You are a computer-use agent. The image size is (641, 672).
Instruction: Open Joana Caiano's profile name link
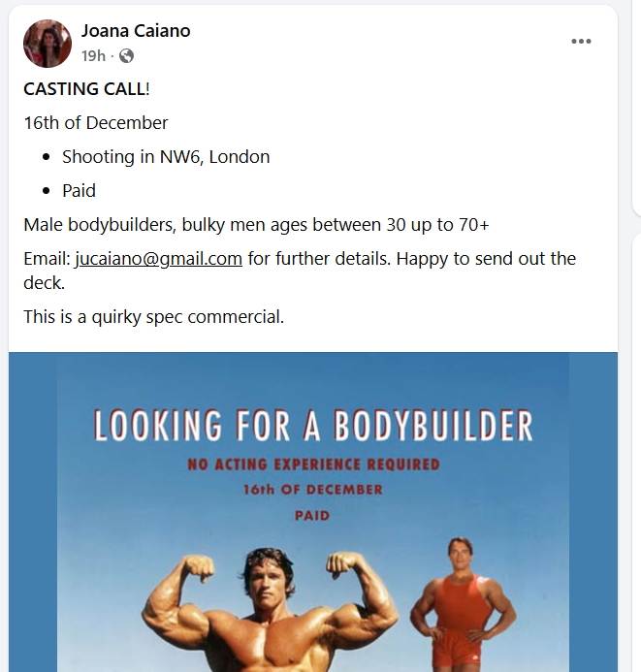coord(136,31)
